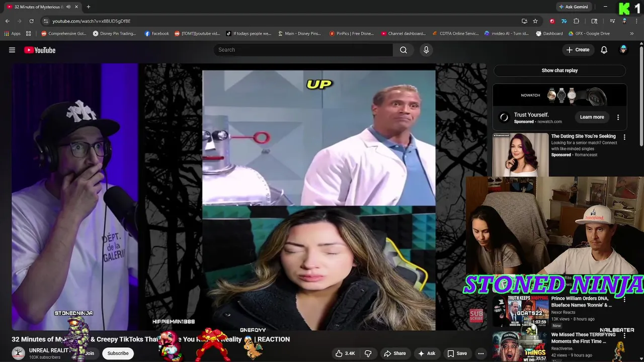Open the invideo AI bookmark
The width and height of the screenshot is (644, 362).
tap(507, 34)
